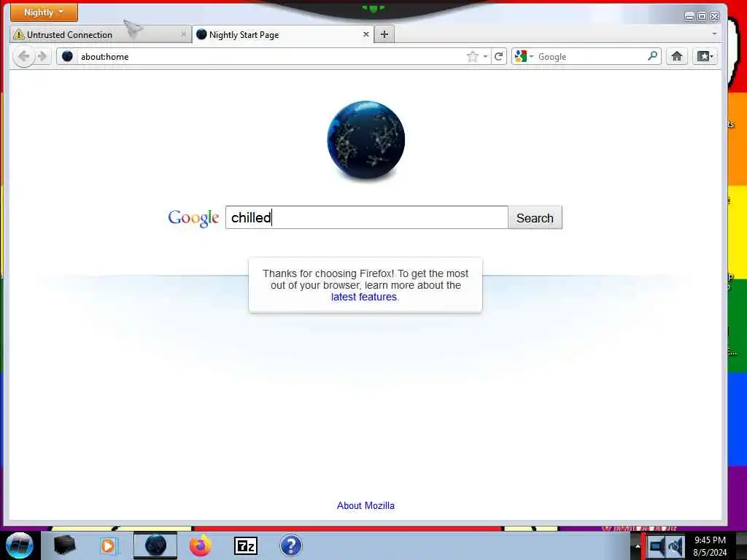Go to the home page
Screen dimensions: 747x560
(x=676, y=57)
